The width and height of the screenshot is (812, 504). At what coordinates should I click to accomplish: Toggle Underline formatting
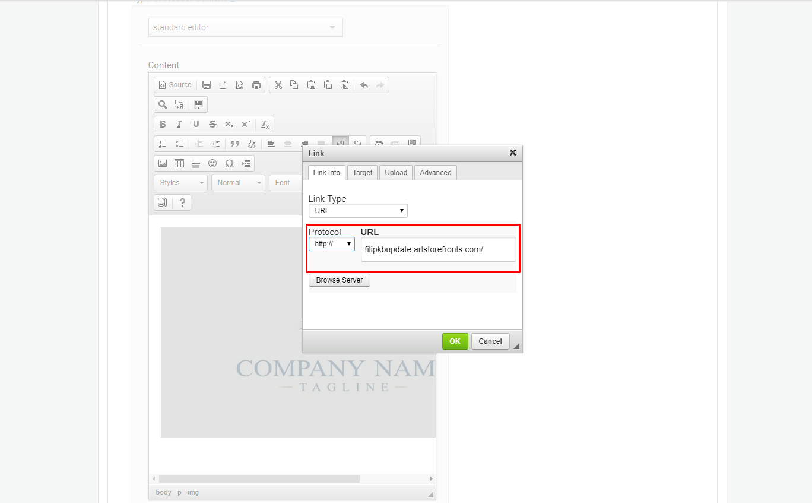[196, 124]
